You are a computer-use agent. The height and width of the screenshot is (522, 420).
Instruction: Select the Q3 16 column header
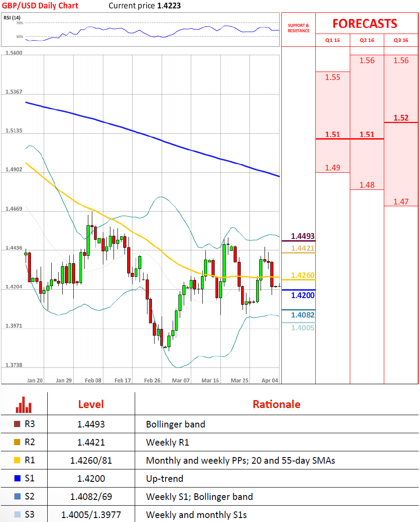401,40
